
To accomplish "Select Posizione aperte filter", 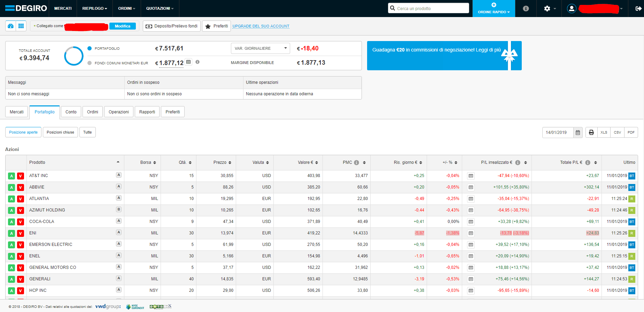I will click(23, 132).
